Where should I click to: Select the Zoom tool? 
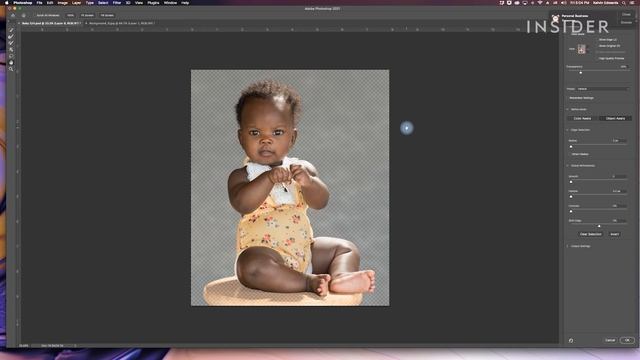pos(11,69)
